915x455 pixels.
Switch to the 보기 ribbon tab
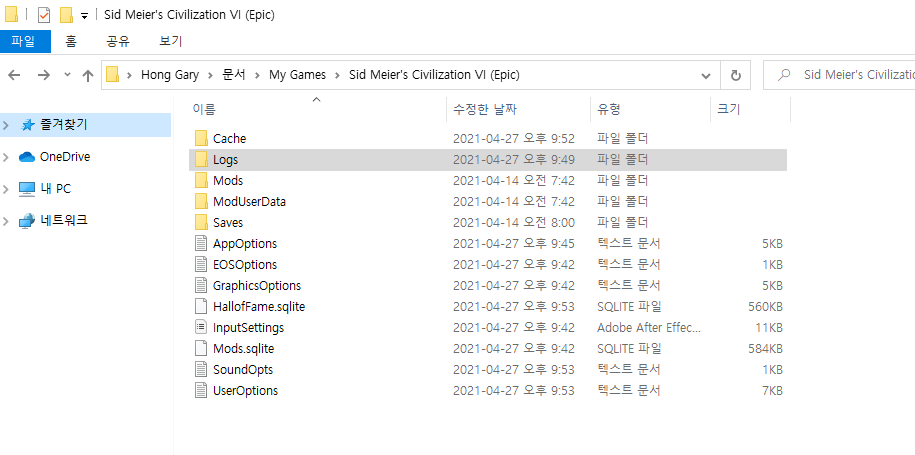pyautogui.click(x=171, y=41)
